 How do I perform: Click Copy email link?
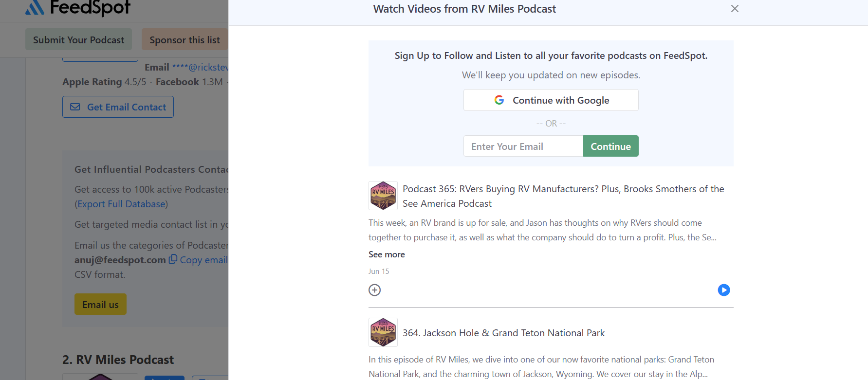[x=203, y=260]
